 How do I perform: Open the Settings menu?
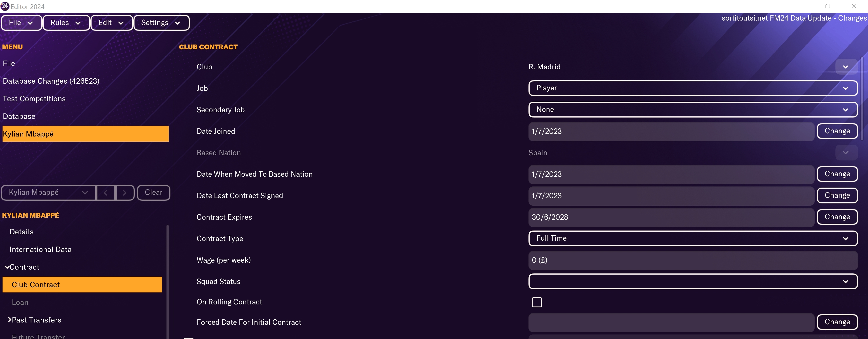161,23
